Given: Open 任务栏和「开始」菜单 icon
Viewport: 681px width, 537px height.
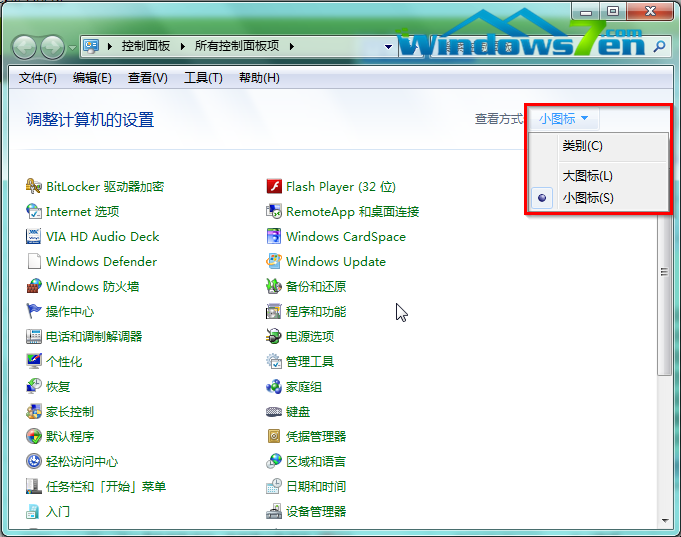Looking at the screenshot, I should pos(33,486).
